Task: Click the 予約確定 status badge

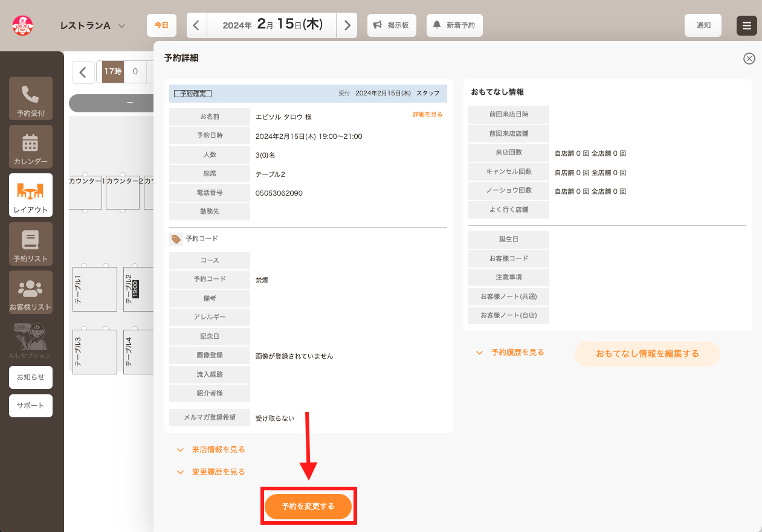Action: point(193,94)
